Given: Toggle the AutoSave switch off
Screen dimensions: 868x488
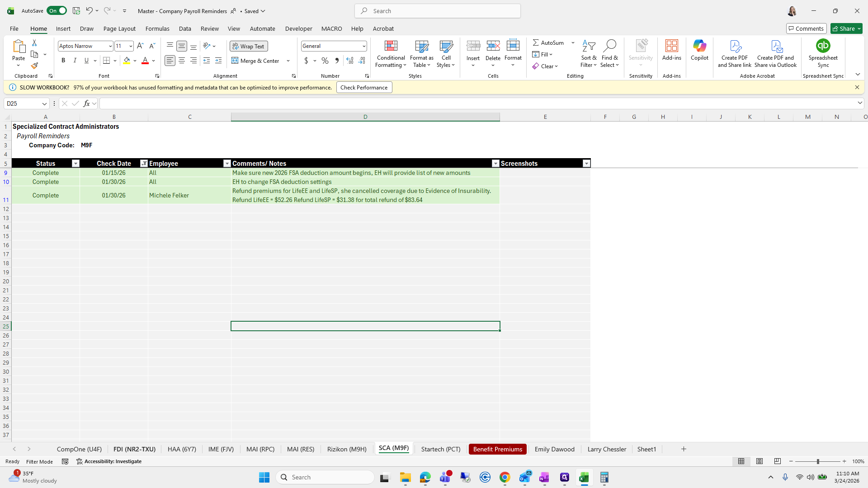Looking at the screenshot, I should [x=57, y=11].
